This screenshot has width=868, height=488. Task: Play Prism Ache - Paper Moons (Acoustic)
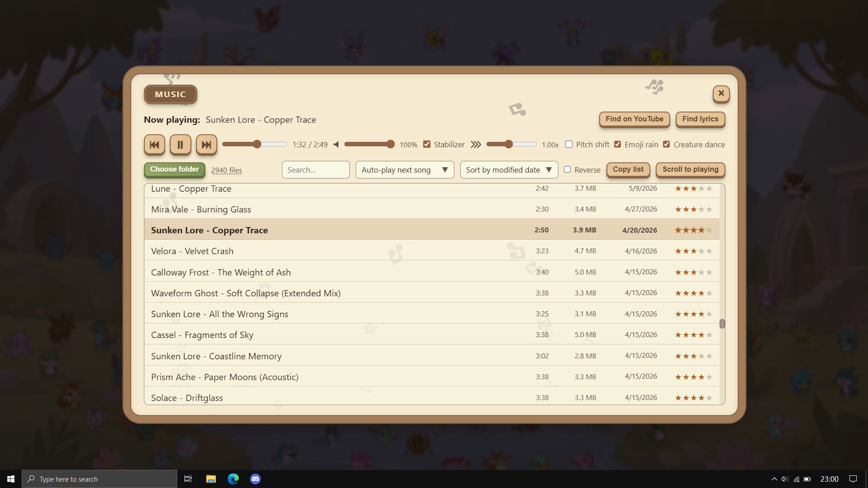[x=432, y=376]
